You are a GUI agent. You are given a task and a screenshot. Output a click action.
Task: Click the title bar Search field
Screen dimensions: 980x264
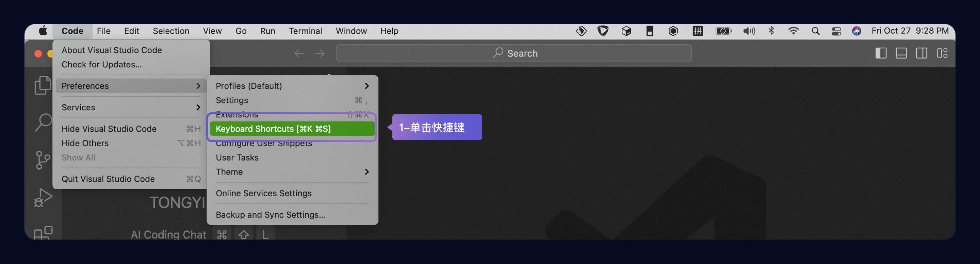click(x=513, y=53)
